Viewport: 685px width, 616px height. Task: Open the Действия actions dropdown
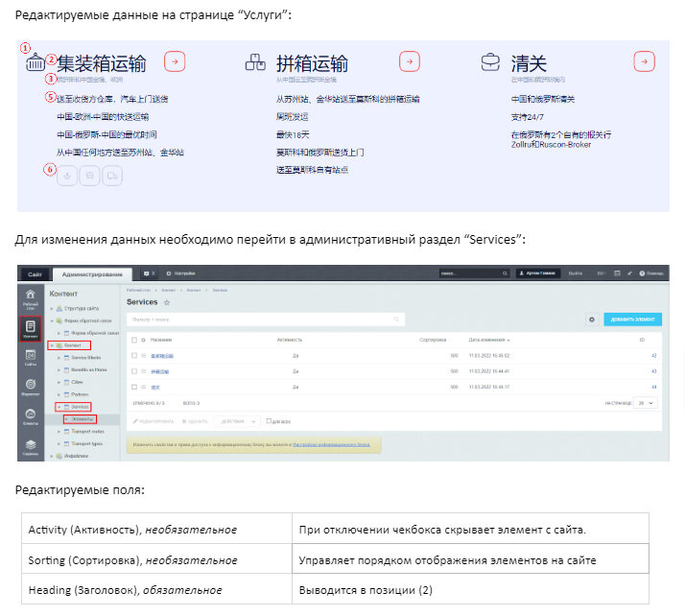[237, 421]
